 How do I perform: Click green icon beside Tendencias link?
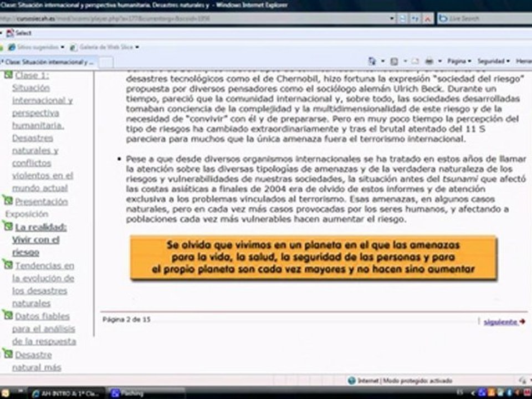click(7, 264)
